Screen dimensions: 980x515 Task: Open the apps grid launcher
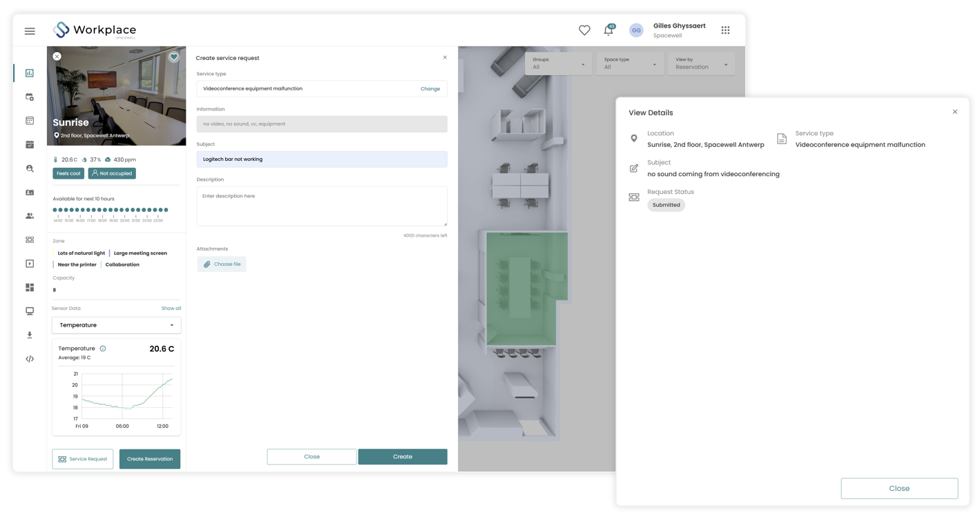coord(725,30)
